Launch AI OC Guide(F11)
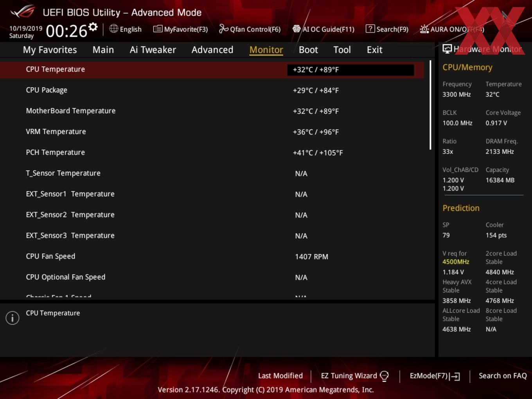Screen dimensions: 532x399 pos(324,29)
